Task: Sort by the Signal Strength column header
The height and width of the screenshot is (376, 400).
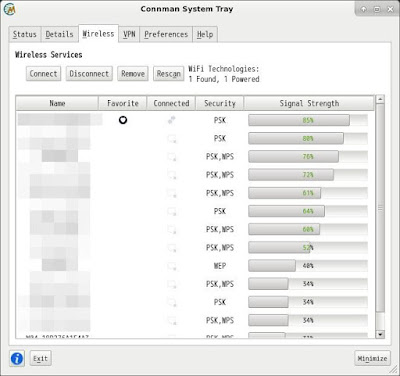Action: point(309,103)
